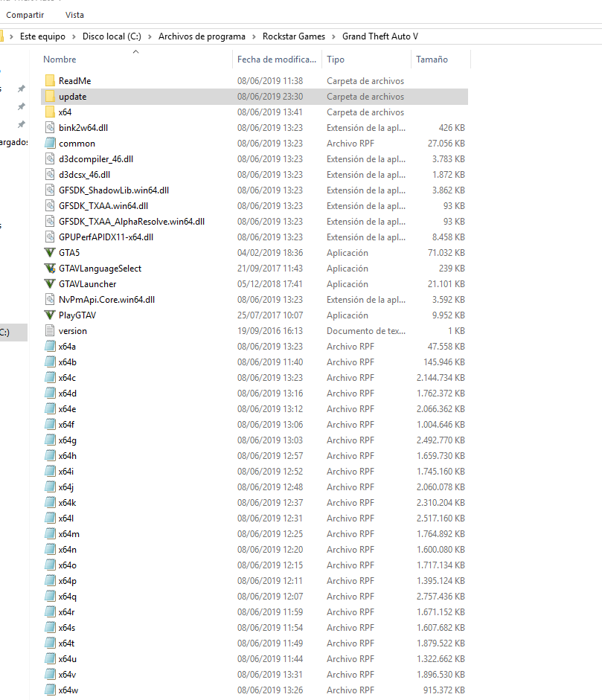Select the x64f RPF archive icon

pyautogui.click(x=50, y=425)
